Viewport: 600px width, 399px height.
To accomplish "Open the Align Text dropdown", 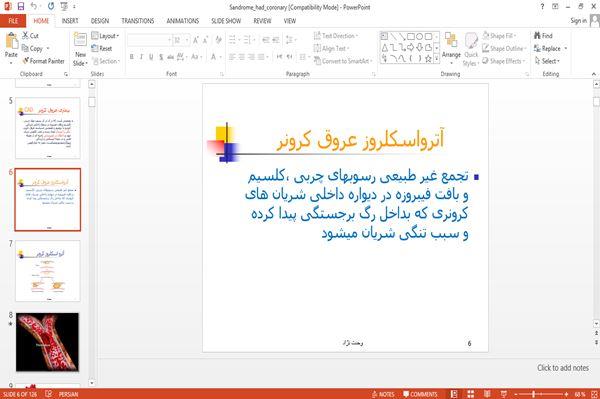I will pos(331,48).
